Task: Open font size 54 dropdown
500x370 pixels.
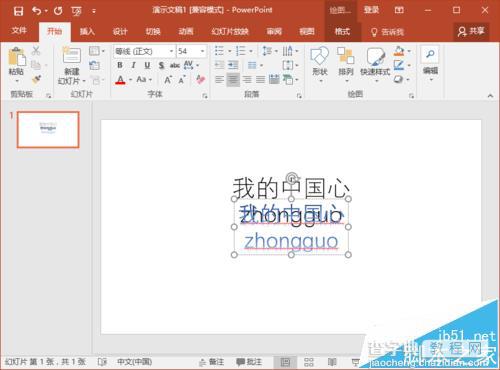Action: pyautogui.click(x=202, y=51)
